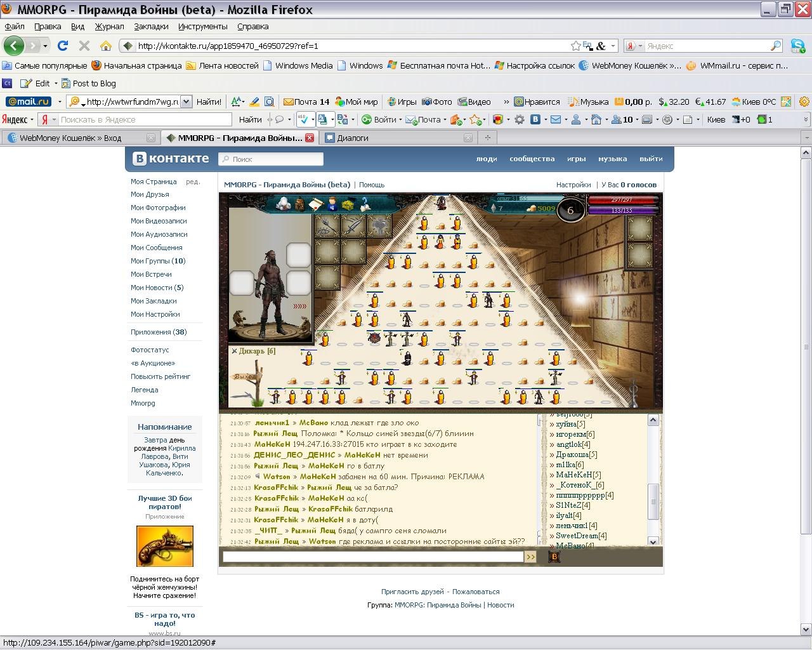This screenshot has width=812, height=650.
Task: Click the Skype icon in navigation bar
Action: 797,46
